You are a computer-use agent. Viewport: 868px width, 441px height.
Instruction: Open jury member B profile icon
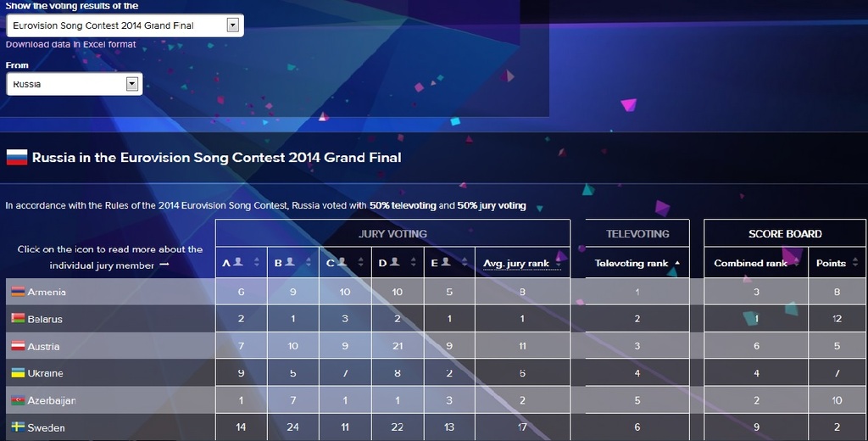[x=290, y=262]
